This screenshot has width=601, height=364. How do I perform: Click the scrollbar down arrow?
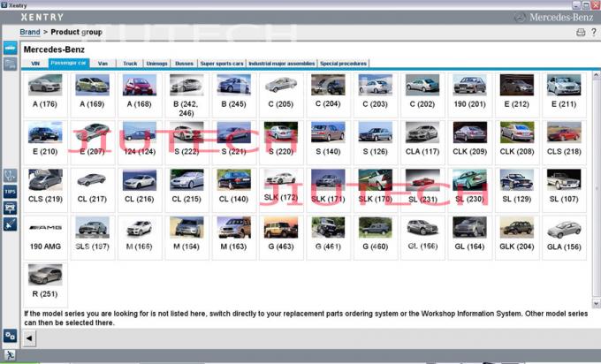coord(596,303)
